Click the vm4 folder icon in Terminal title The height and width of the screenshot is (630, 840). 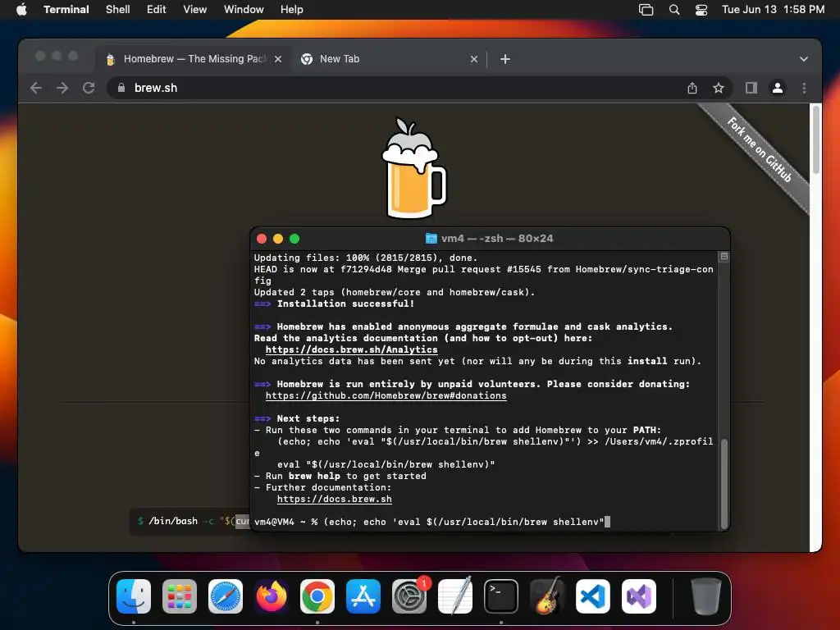(x=431, y=239)
